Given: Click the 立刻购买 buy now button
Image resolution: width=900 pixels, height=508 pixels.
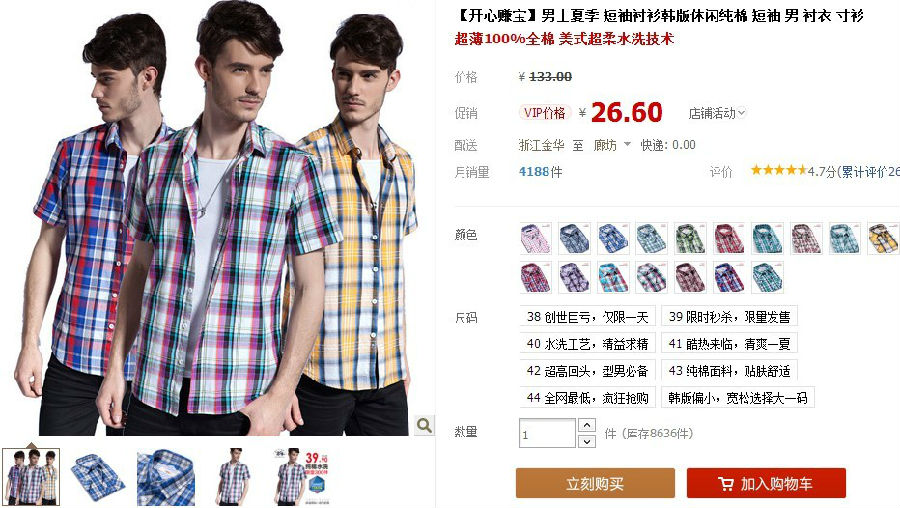Looking at the screenshot, I should [595, 483].
